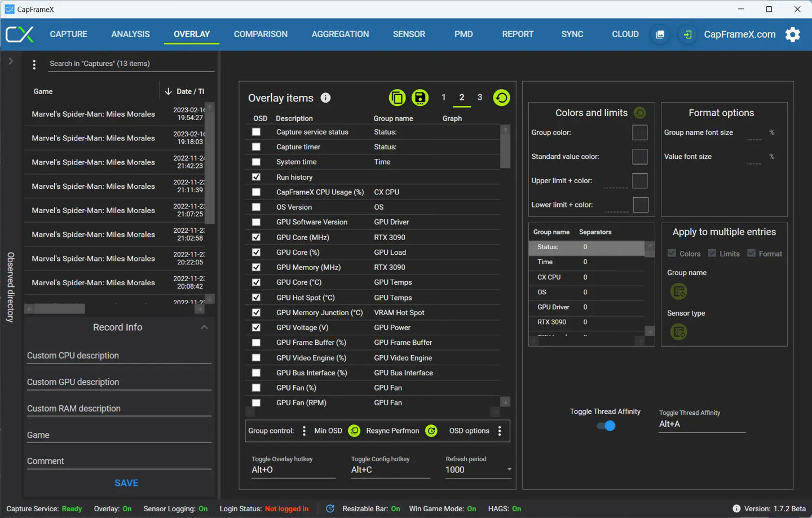
Task: Open the Refresh period dropdown
Action: 509,470
